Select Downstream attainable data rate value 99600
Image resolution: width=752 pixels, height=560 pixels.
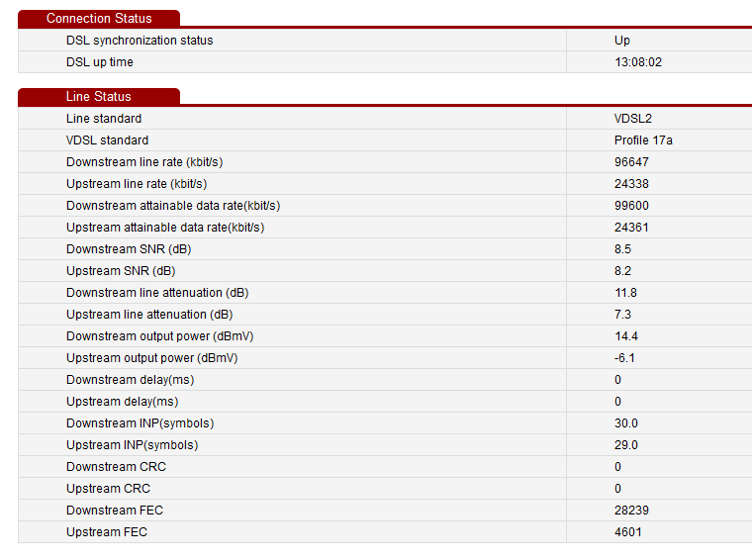[631, 206]
